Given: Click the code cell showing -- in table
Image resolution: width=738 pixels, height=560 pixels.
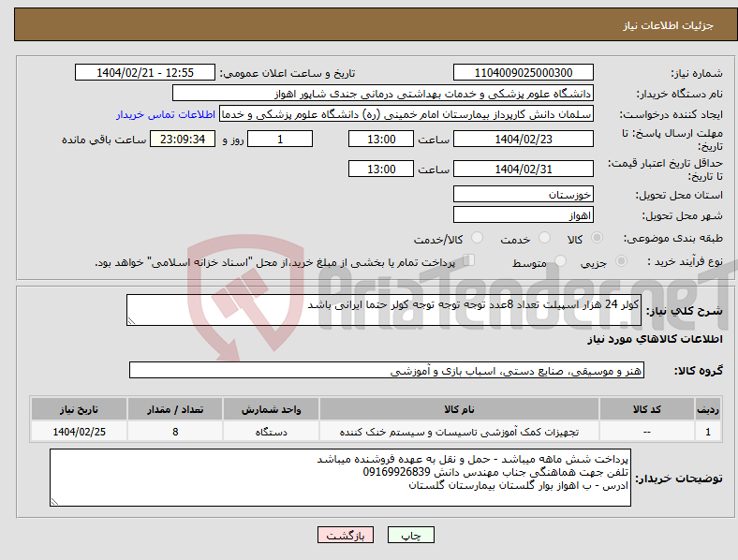Looking at the screenshot, I should (647, 432).
